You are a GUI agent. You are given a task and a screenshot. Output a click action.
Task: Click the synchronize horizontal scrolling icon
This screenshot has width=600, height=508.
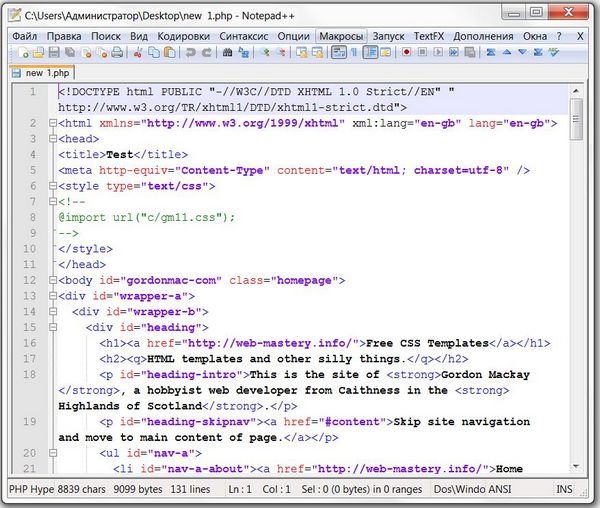tap(318, 52)
